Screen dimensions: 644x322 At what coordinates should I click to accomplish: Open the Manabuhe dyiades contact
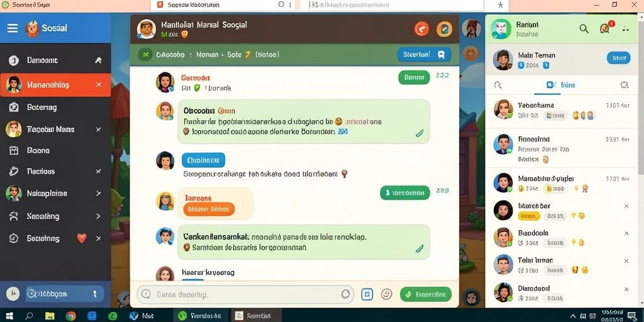pos(562,183)
